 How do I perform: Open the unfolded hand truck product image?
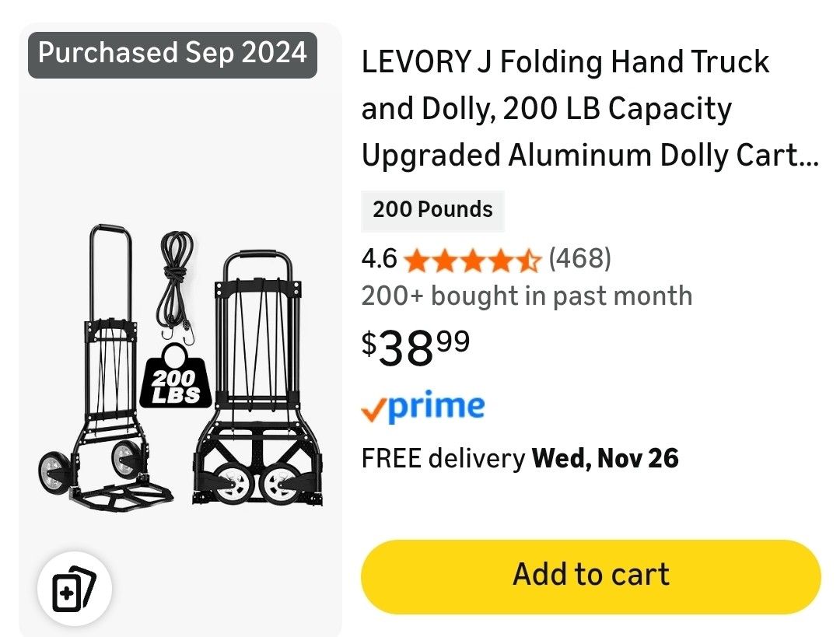(105, 373)
